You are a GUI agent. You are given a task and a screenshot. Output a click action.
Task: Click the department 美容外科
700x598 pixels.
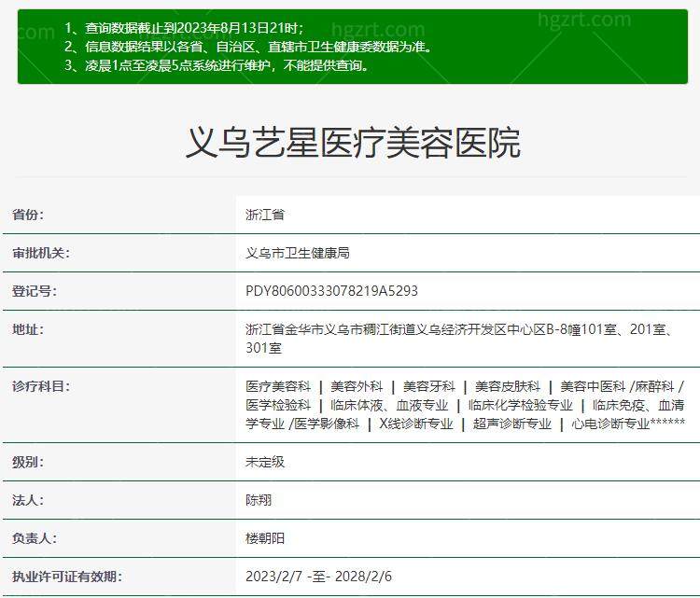[x=357, y=386]
